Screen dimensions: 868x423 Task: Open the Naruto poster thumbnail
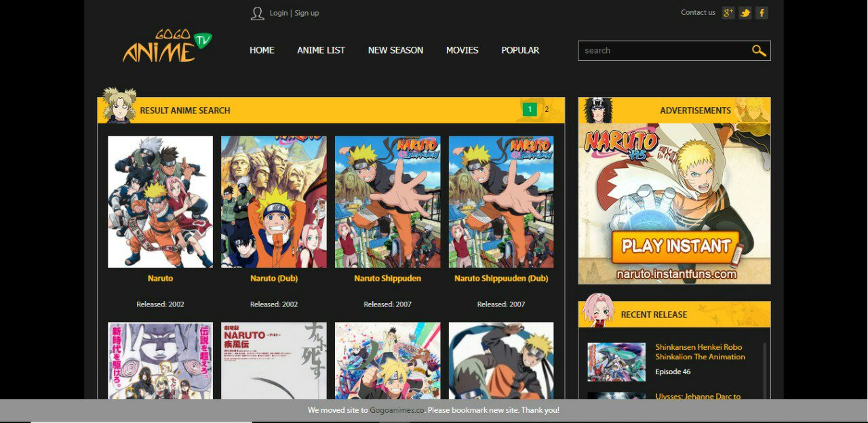tap(160, 202)
